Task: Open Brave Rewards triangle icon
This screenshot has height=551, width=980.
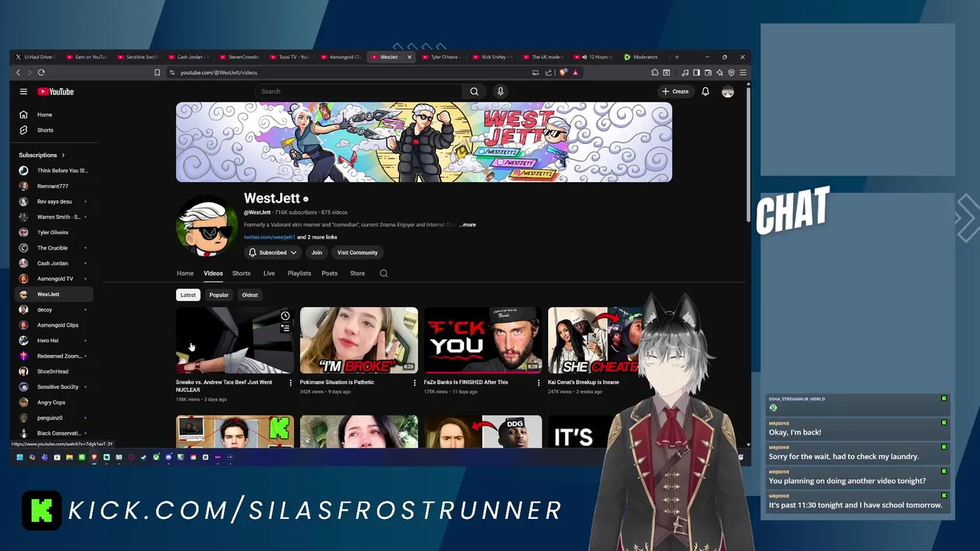Action: coord(575,72)
